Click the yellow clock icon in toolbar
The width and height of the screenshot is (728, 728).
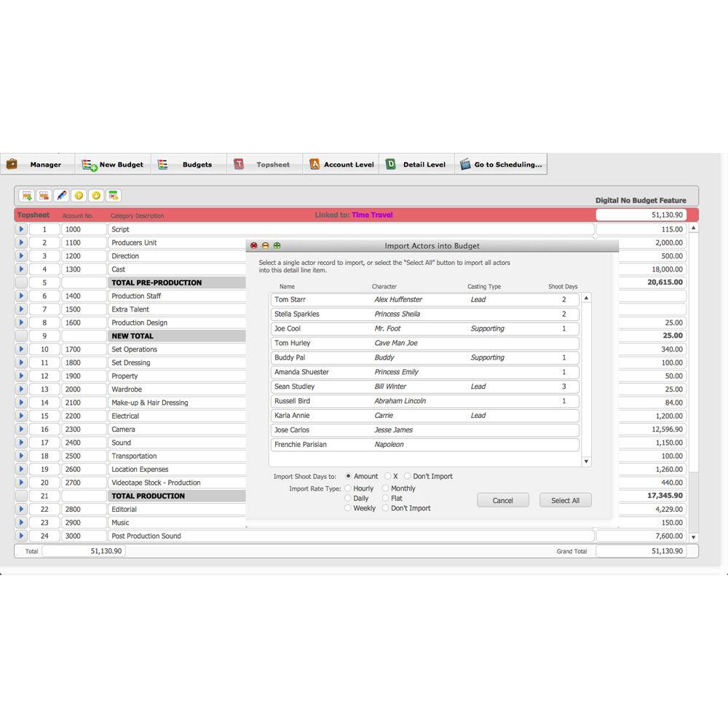pyautogui.click(x=96, y=196)
